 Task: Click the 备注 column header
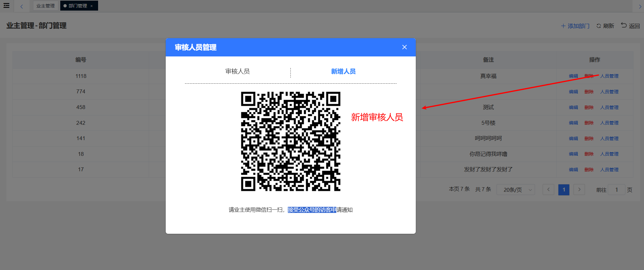point(488,60)
